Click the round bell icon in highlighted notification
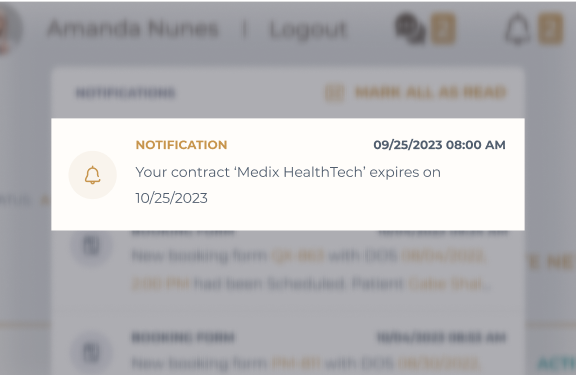The width and height of the screenshot is (576, 375). 93,175
